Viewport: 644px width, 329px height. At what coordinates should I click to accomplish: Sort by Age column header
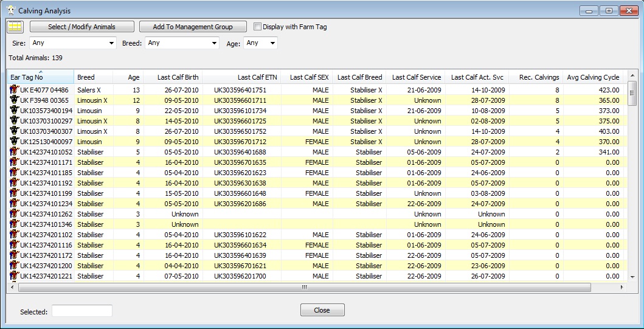128,77
